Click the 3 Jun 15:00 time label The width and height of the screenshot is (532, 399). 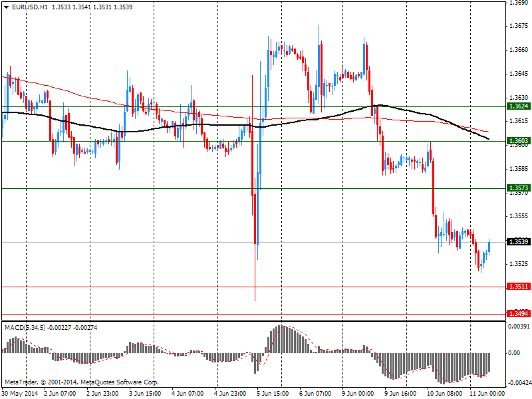(x=145, y=394)
